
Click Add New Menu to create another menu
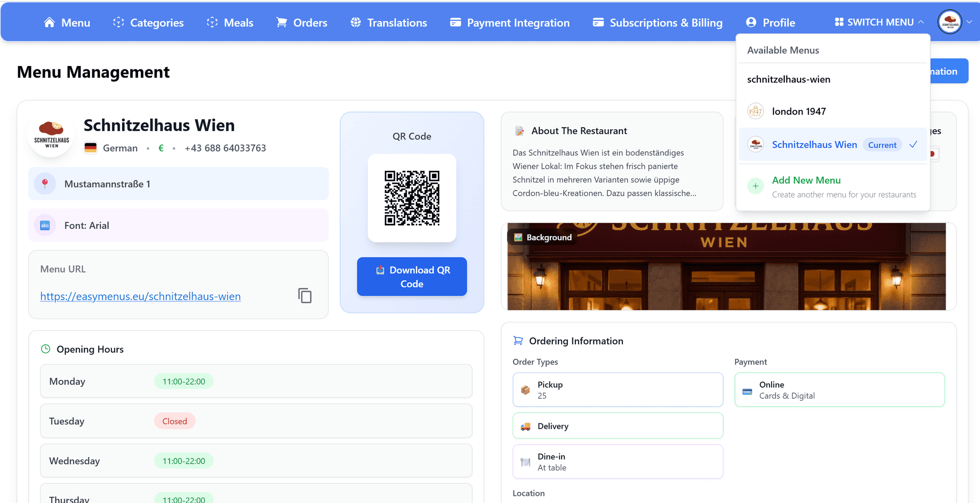806,180
